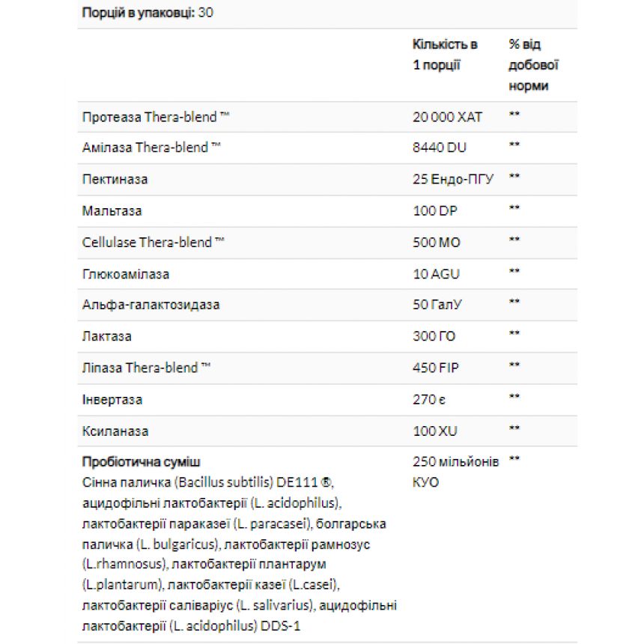Click the 'Пектиназа' row label
This screenshot has width=644, height=644.
coord(115,180)
